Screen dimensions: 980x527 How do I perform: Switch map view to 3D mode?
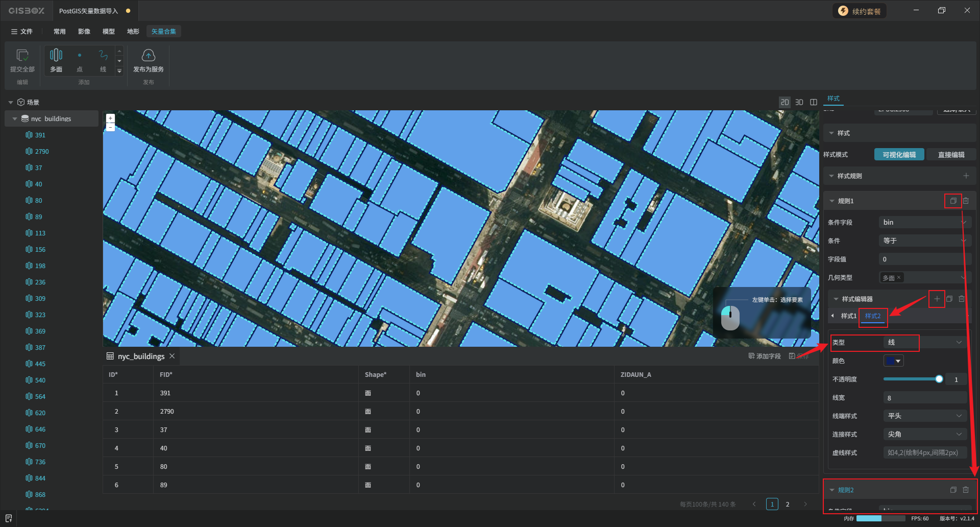point(799,102)
